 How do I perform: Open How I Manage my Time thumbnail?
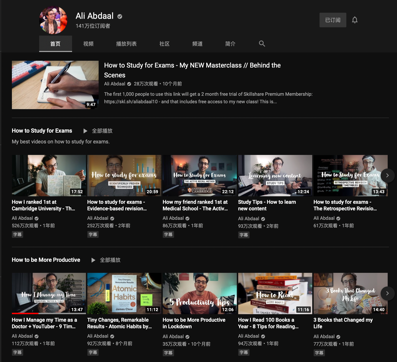click(49, 293)
